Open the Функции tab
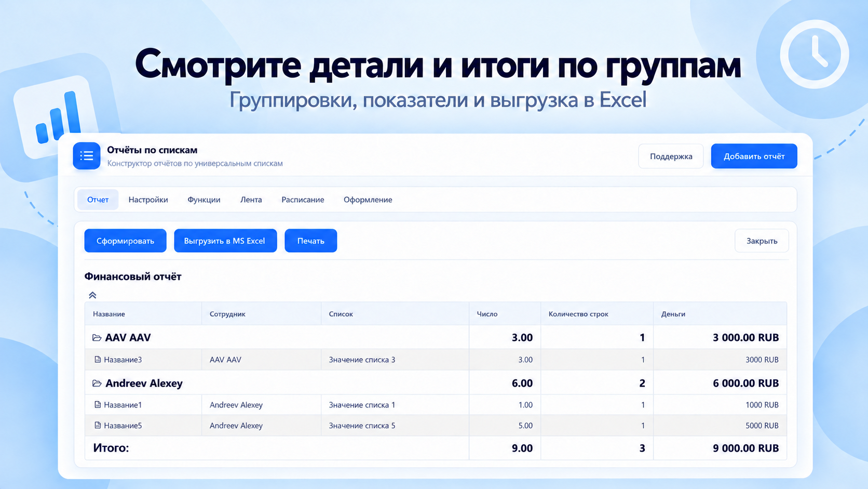This screenshot has width=868, height=489. (204, 200)
